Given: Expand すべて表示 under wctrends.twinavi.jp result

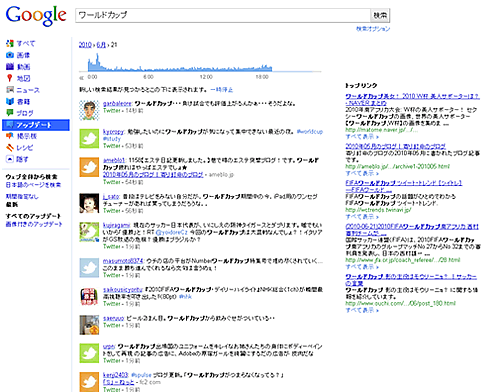Looking at the screenshot, I should tap(362, 216).
